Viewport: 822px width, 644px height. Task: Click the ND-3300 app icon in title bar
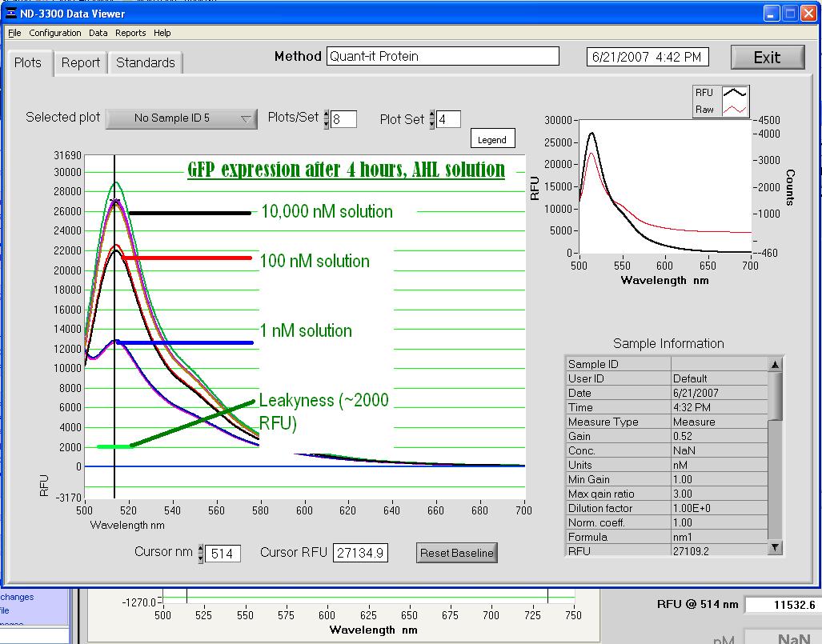point(12,13)
